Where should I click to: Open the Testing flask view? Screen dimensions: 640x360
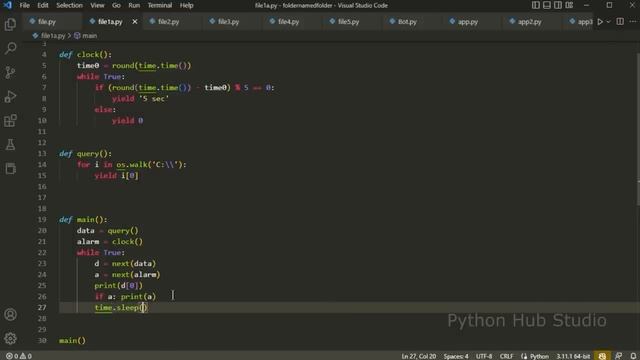[10, 144]
